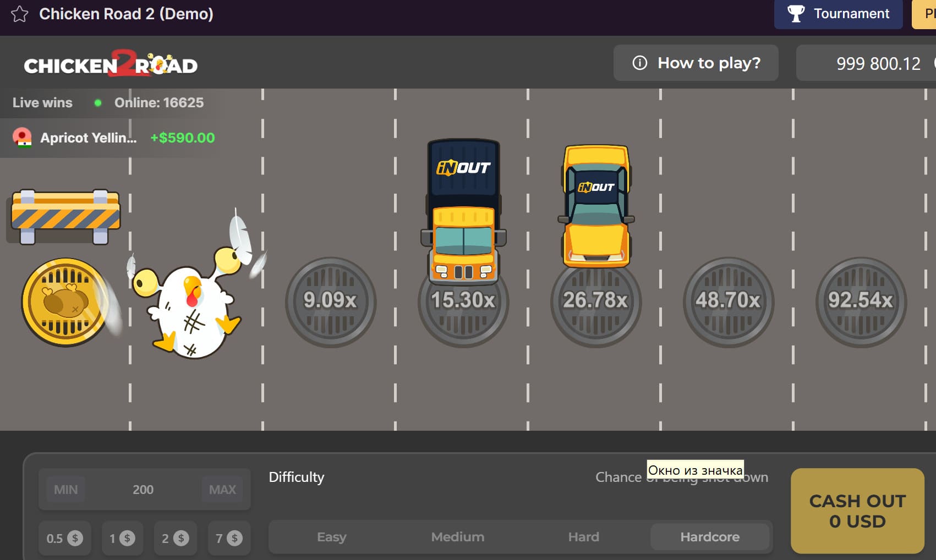Screen dimensions: 936x560
Task: Open the Live wins panel
Action: point(42,102)
